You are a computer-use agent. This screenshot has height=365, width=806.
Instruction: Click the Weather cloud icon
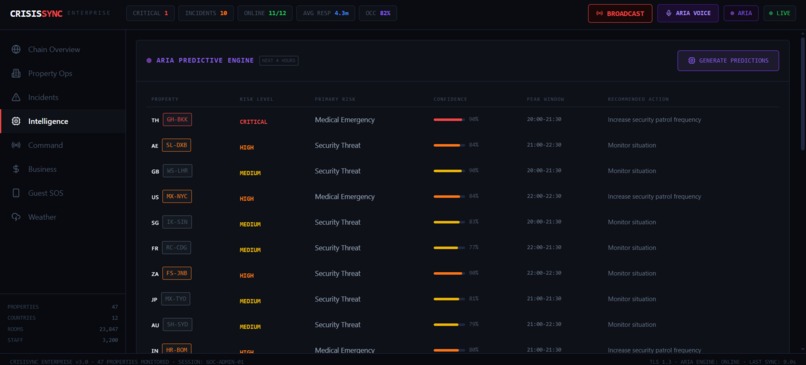click(16, 217)
